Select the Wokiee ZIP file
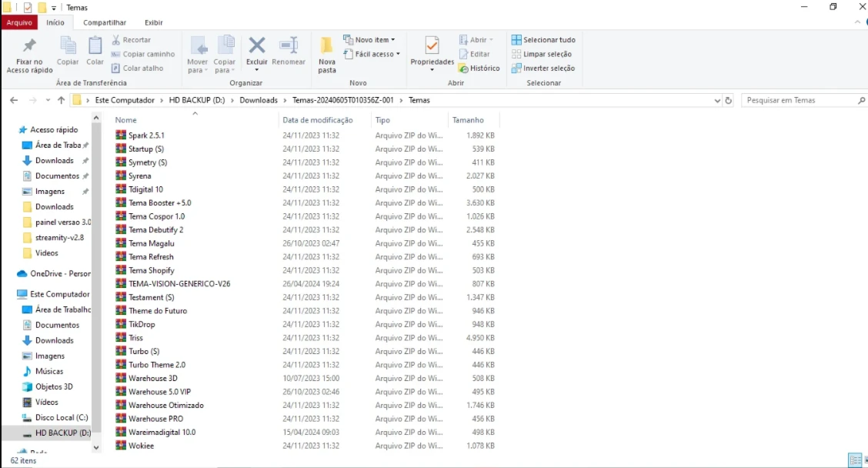The width and height of the screenshot is (868, 468). coord(135,446)
